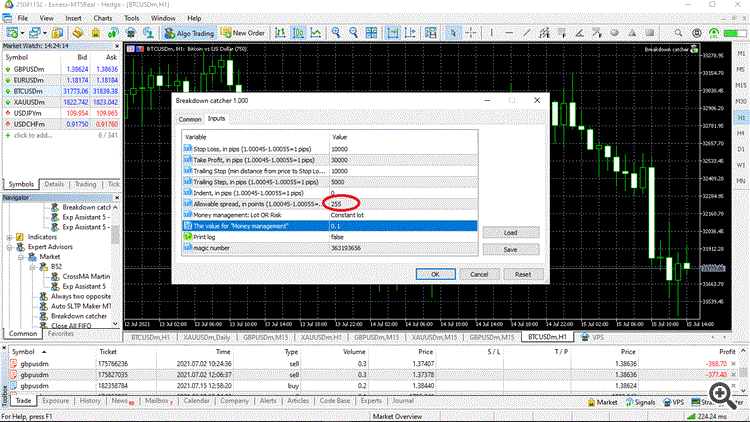Screen dimensions: 750x422
Task: Select the rectangle shape tool
Action: 650,33
